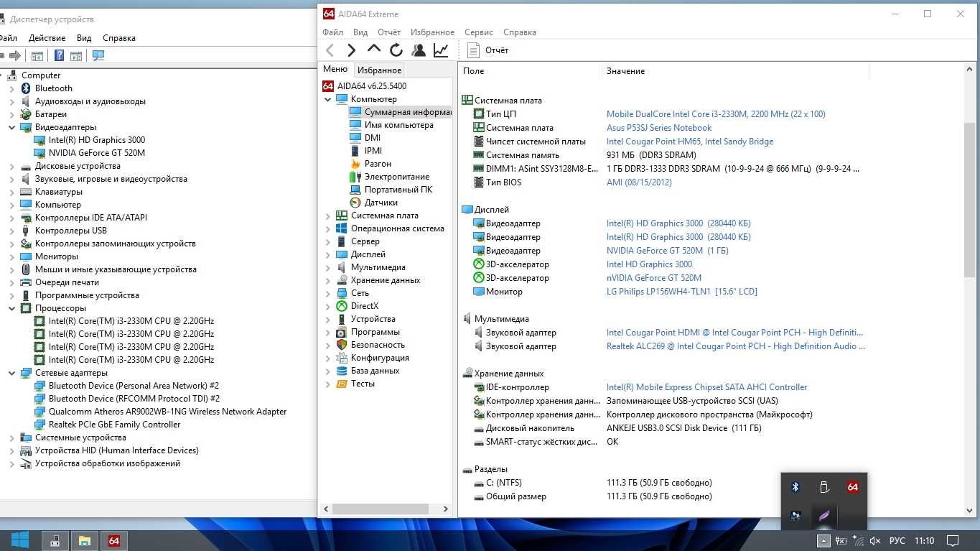Viewport: 980px width, 551px height.
Task: Open the Сервис menu in AIDA64
Action: pyautogui.click(x=479, y=32)
